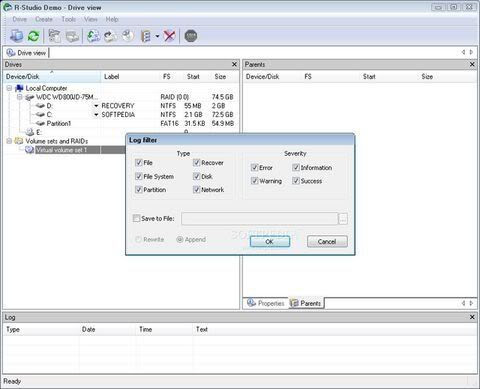
Task: Click the Volume sets and RAIDs folder icon
Action: tap(19, 141)
